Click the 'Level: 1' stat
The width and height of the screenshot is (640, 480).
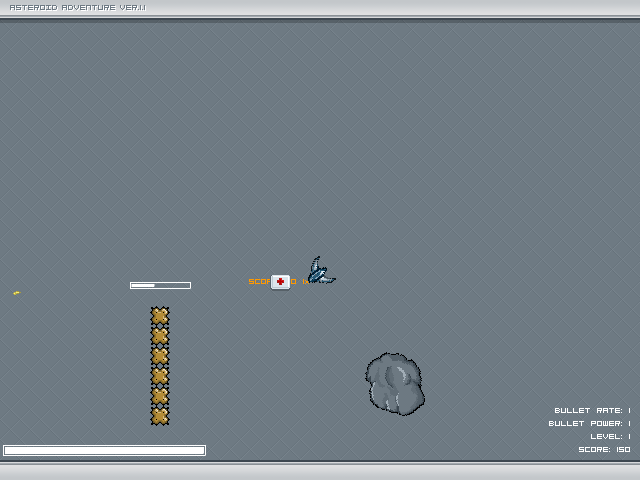tap(610, 436)
